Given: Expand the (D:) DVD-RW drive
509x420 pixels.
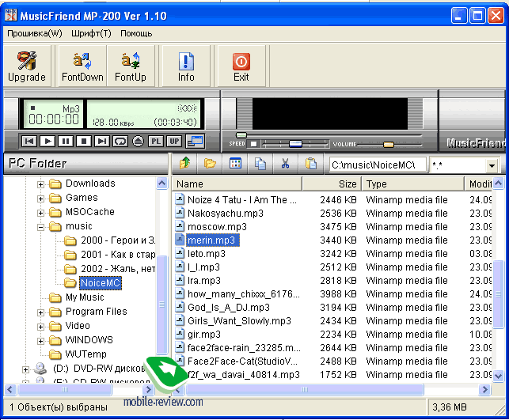Looking at the screenshot, I should tap(25, 369).
